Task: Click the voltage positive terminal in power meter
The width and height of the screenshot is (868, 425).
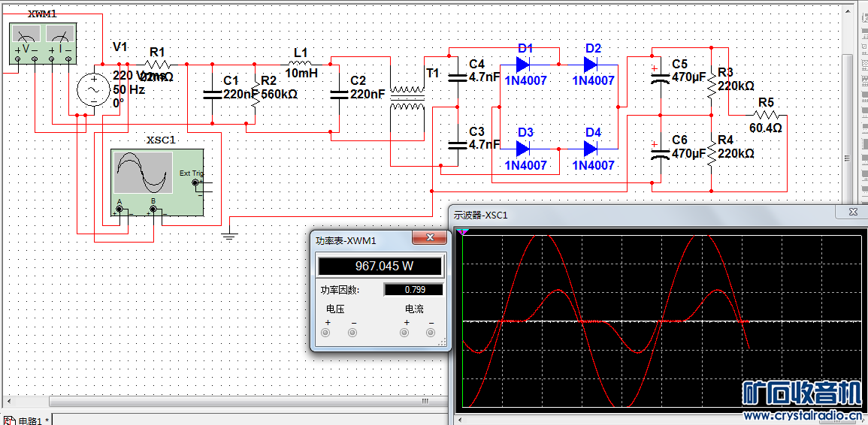Action: pyautogui.click(x=326, y=332)
